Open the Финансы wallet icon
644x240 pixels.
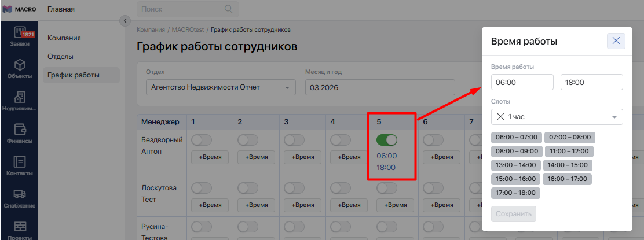pyautogui.click(x=20, y=130)
